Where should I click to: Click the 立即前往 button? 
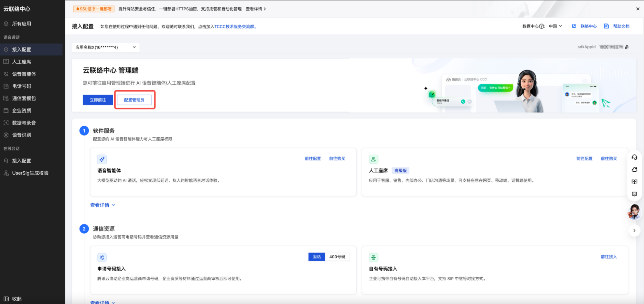98,100
